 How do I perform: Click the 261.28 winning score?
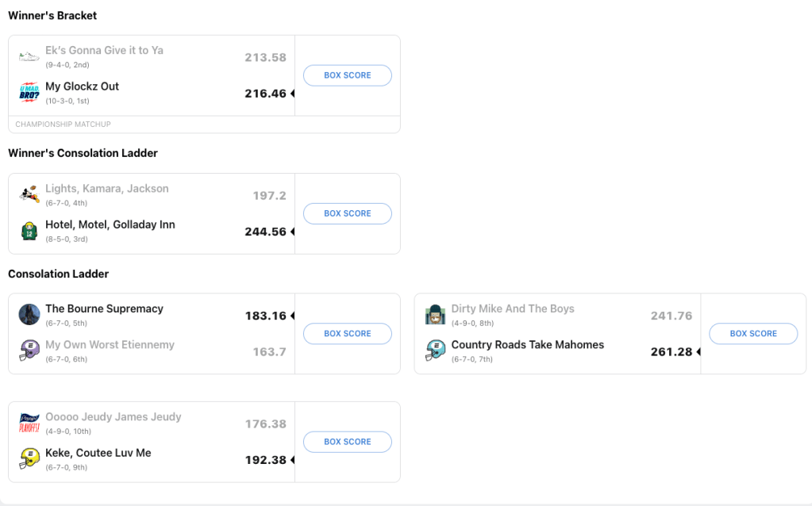click(671, 351)
